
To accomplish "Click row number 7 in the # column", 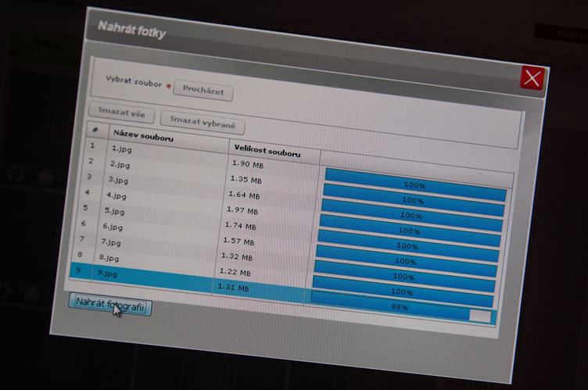I will [82, 238].
